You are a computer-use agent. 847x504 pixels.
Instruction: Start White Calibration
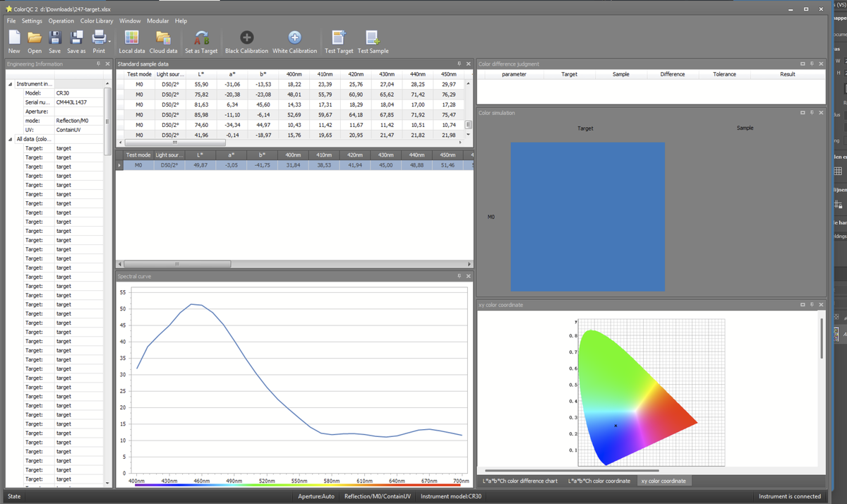(x=294, y=38)
